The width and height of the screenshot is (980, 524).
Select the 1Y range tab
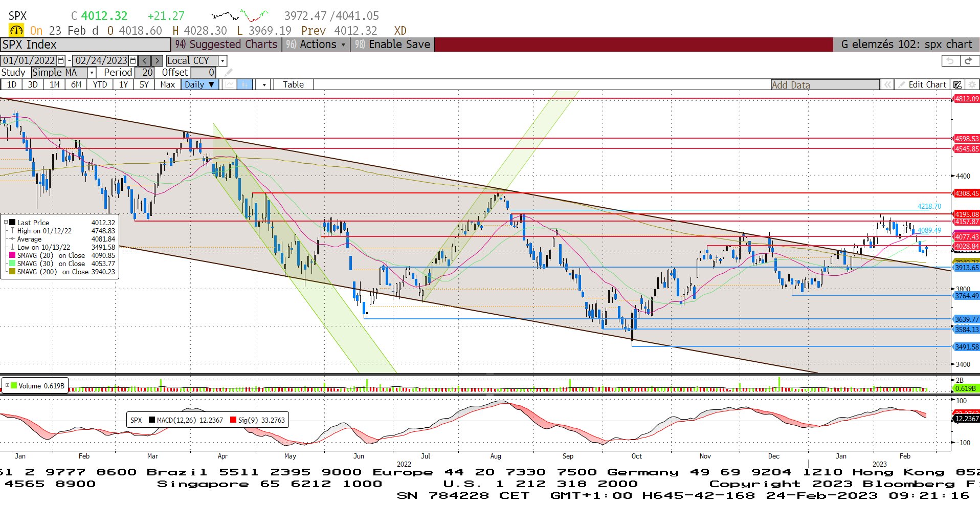point(123,84)
